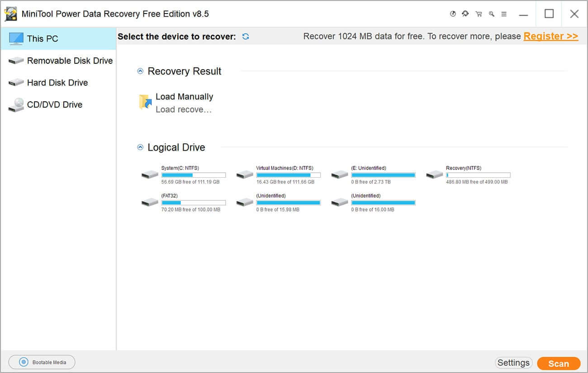588x373 pixels.
Task: Open Settings
Action: (x=513, y=363)
